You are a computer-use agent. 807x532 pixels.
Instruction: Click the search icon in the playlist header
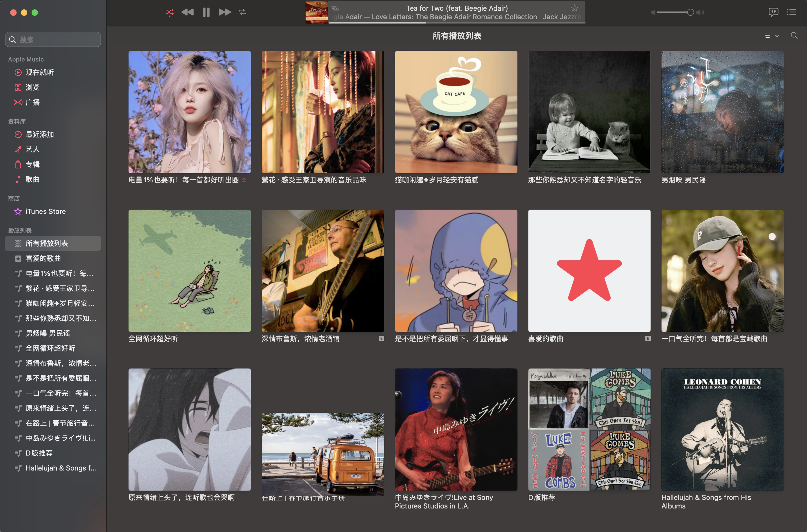click(x=794, y=36)
